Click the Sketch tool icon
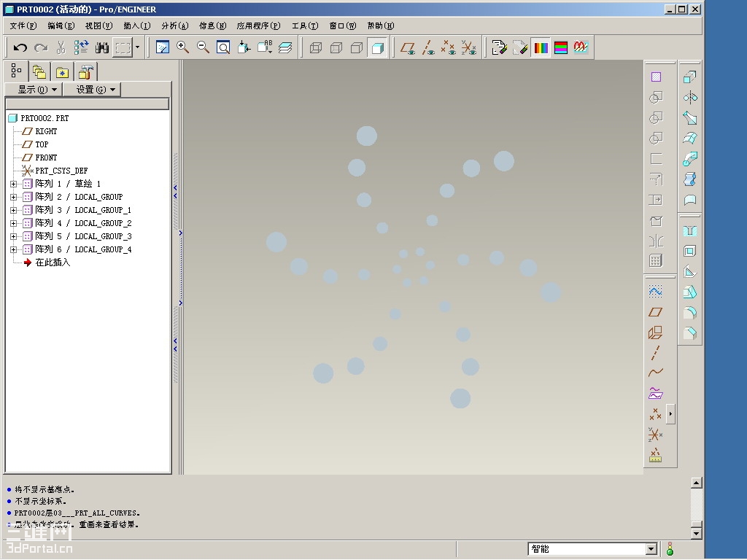Image resolution: width=747 pixels, height=560 pixels. (656, 292)
